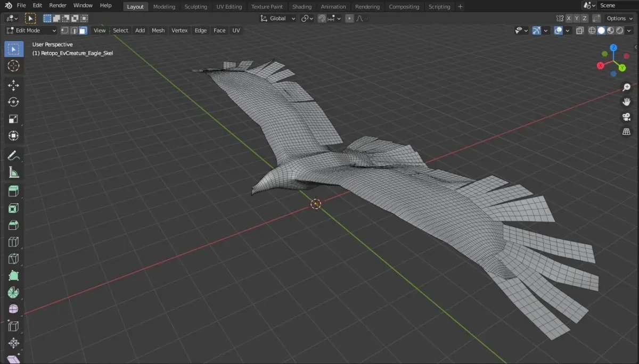Image resolution: width=639 pixels, height=364 pixels.
Task: Activate the Loop Cut tool
Action: click(14, 242)
